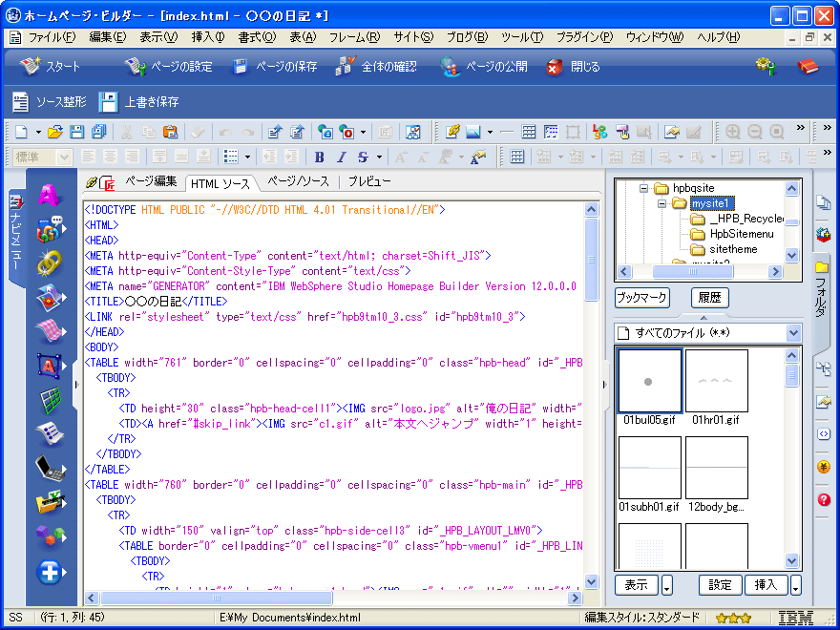
Task: Click the Paste clipboard icon
Action: pyautogui.click(x=170, y=132)
